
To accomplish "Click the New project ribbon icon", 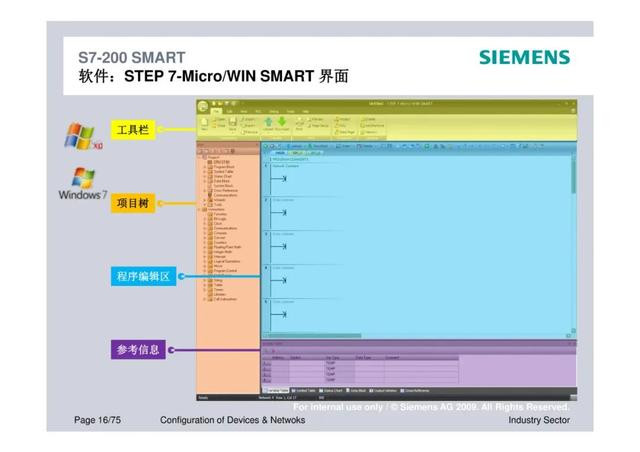I will 204,124.
